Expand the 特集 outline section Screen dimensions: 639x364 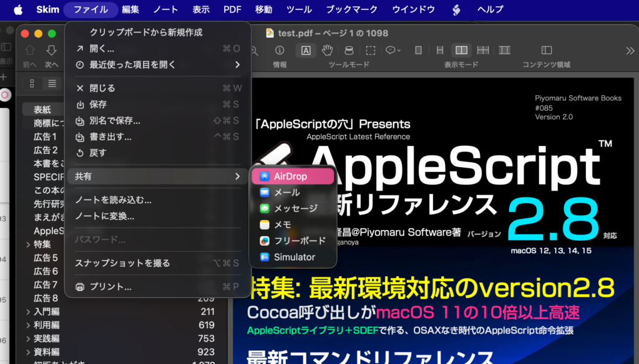point(28,244)
